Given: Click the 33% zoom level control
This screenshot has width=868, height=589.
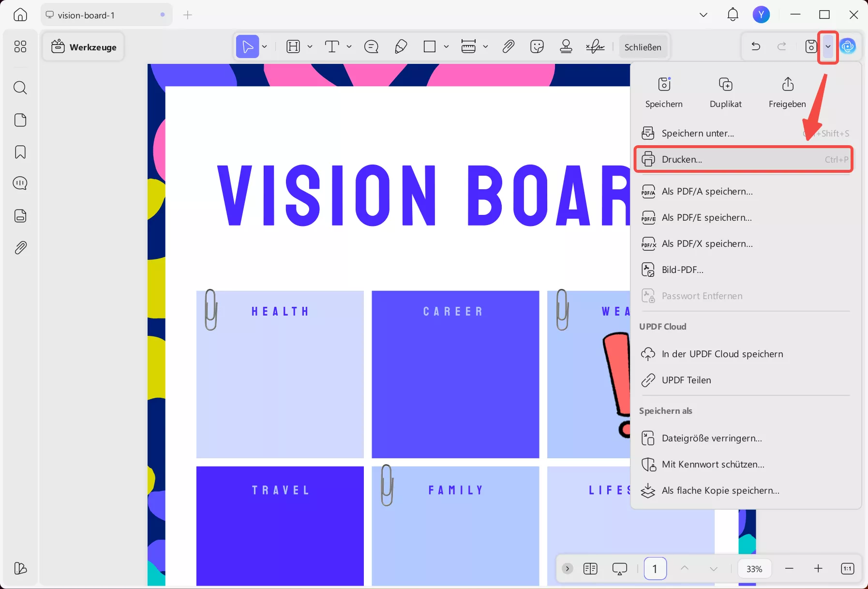Looking at the screenshot, I should pos(754,569).
